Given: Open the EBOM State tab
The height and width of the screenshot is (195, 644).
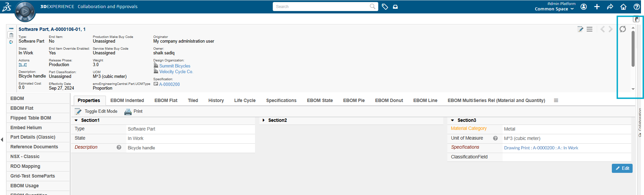Looking at the screenshot, I should [x=320, y=100].
